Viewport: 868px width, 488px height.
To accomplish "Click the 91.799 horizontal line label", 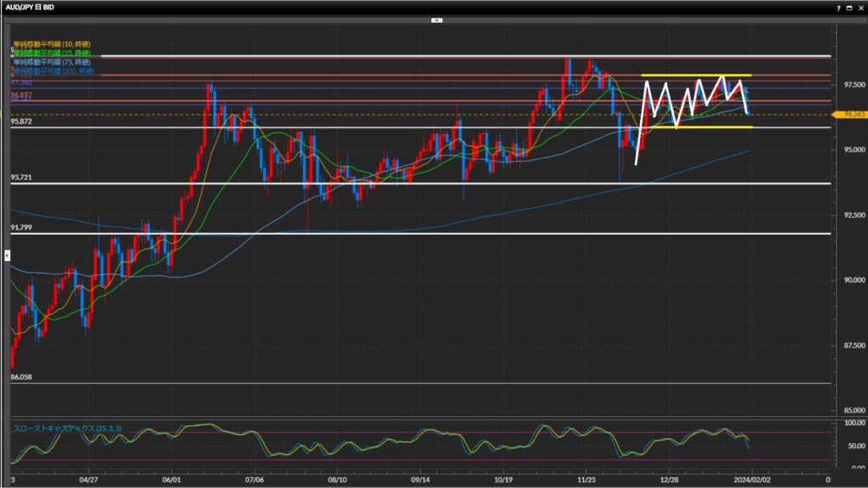I will pos(22,228).
